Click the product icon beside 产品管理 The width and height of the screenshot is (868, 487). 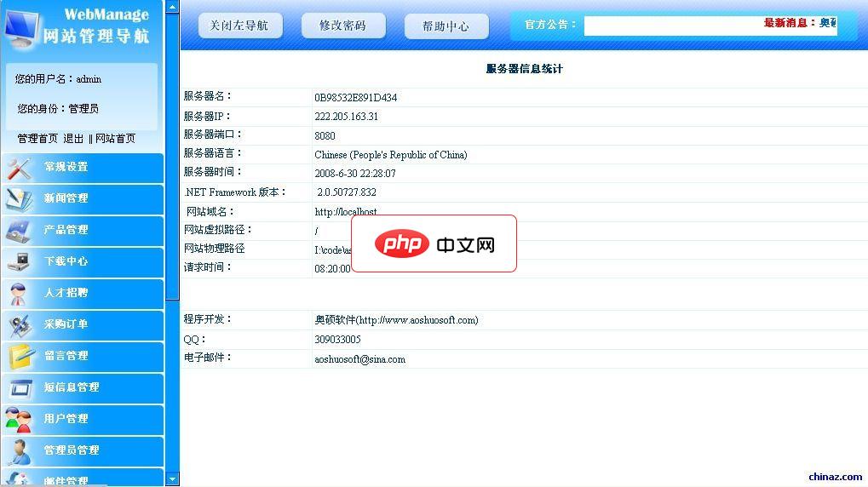tap(19, 232)
